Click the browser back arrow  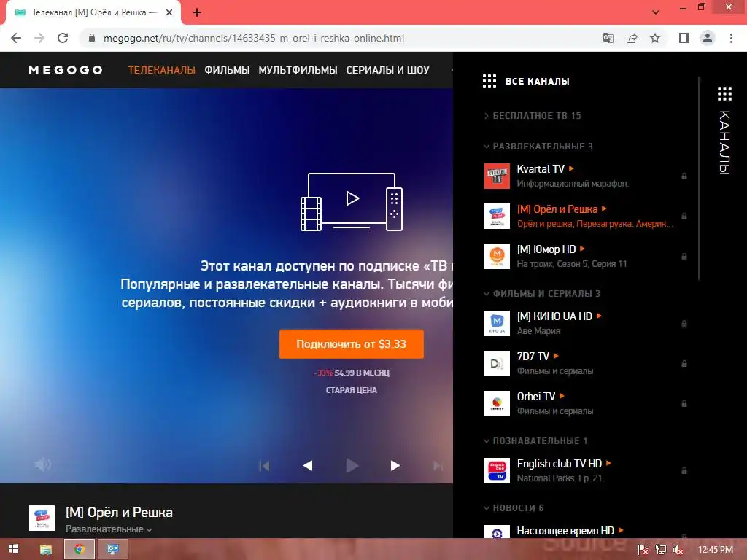pyautogui.click(x=16, y=38)
